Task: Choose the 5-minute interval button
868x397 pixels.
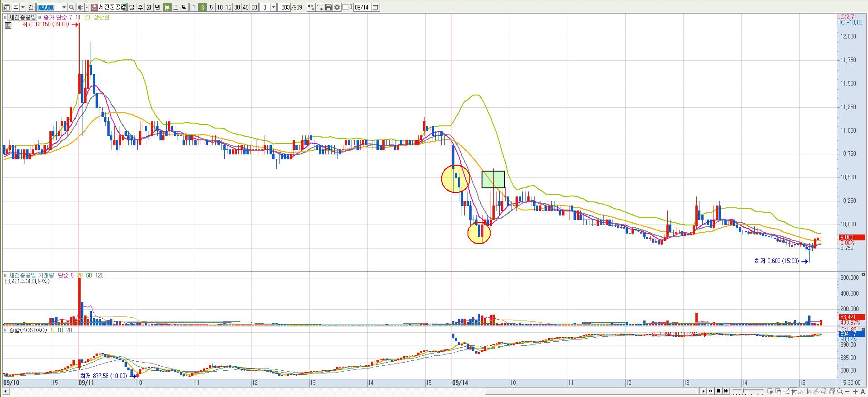Action: pyautogui.click(x=211, y=7)
